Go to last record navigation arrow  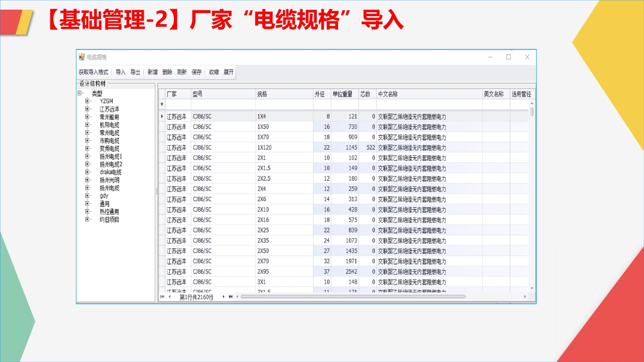pos(231,297)
